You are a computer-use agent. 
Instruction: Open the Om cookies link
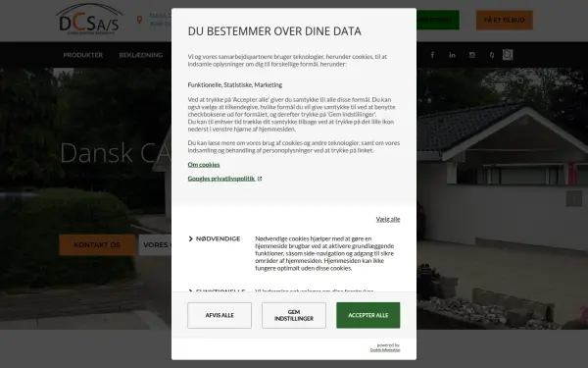pyautogui.click(x=204, y=165)
